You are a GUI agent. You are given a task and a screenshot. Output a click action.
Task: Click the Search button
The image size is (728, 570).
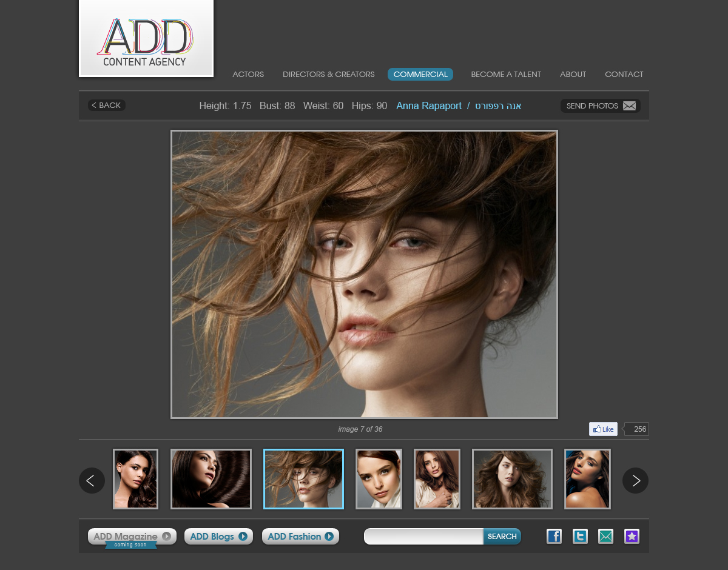[502, 537]
